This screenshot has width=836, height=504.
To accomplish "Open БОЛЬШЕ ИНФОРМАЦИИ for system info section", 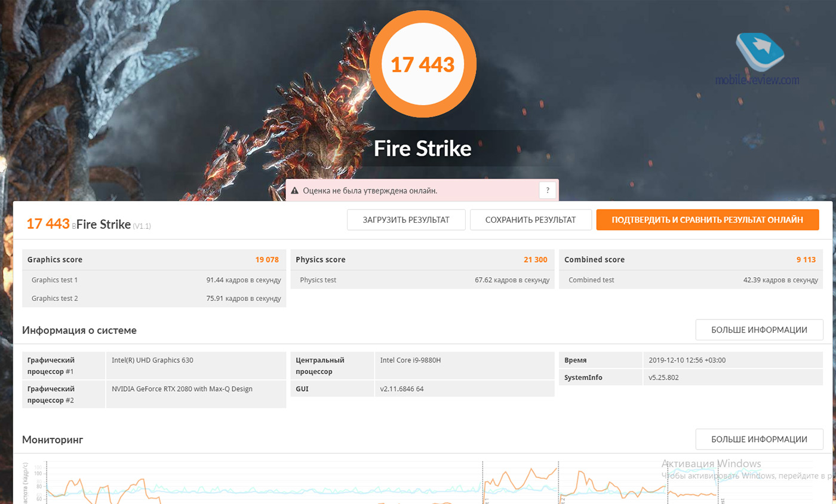I will click(x=759, y=330).
